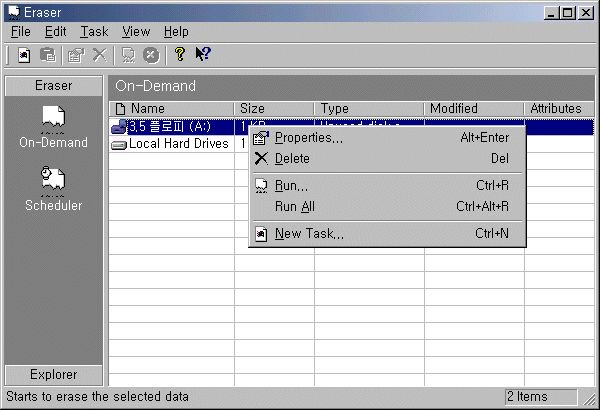
Task: Click the yellow question mark Help icon
Action: 179,54
